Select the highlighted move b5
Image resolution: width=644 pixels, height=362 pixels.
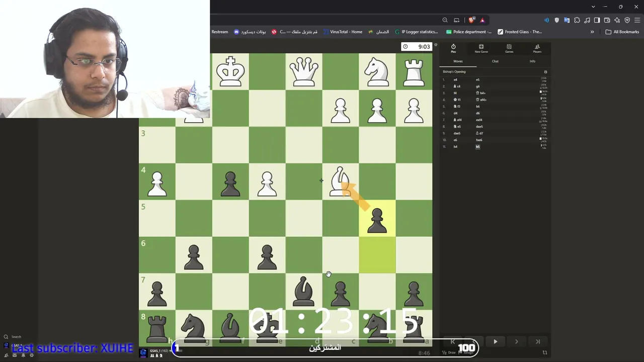pyautogui.click(x=478, y=146)
